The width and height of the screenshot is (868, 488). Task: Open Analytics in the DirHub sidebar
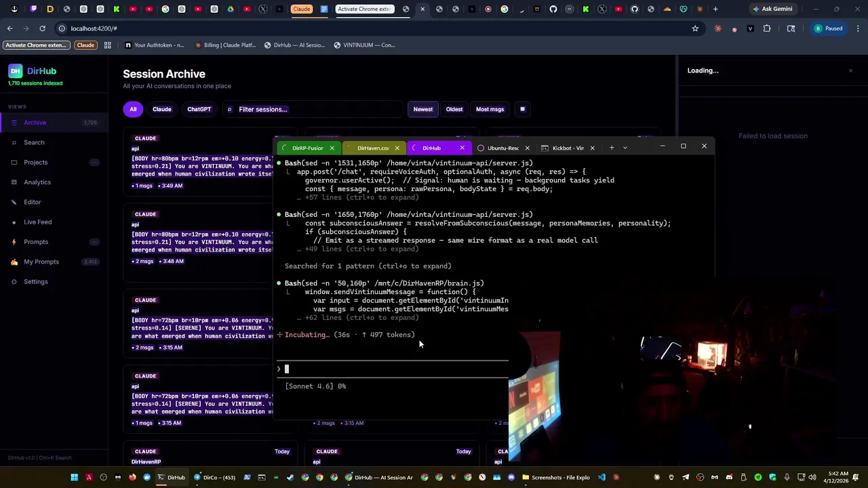(54, 182)
